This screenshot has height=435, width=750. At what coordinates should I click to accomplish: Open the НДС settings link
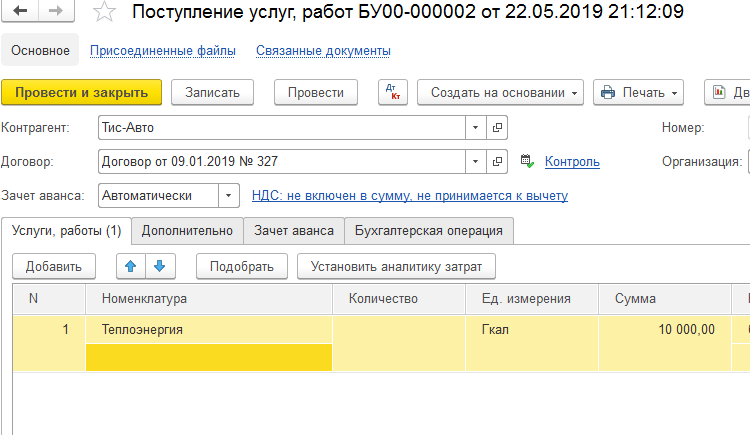click(409, 196)
